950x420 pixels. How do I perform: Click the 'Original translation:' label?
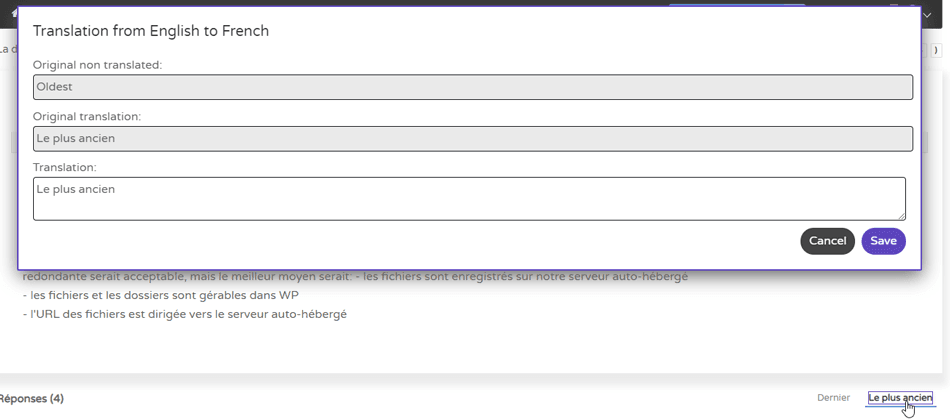point(87,117)
